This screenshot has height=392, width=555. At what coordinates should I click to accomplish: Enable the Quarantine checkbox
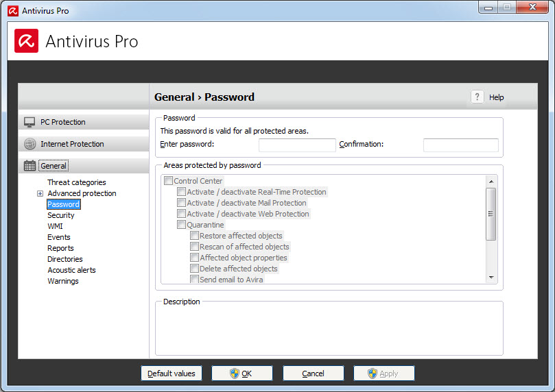(181, 225)
